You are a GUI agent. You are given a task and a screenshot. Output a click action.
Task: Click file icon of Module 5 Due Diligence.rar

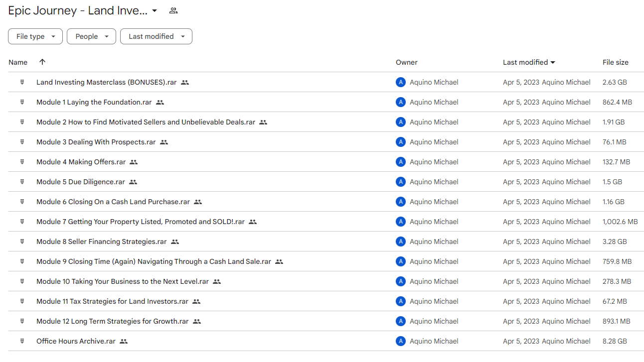[22, 182]
